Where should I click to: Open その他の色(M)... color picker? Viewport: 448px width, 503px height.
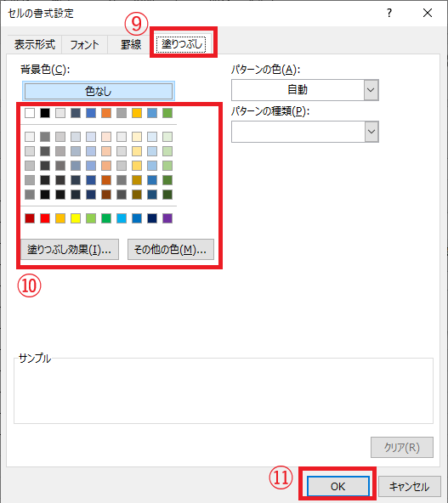coord(171,249)
